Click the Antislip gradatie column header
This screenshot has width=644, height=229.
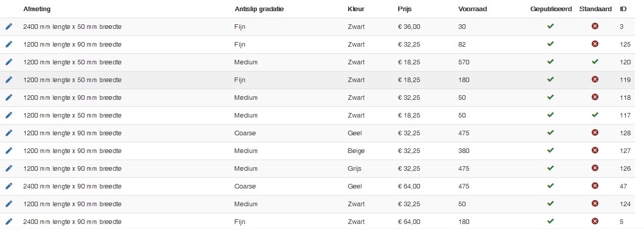(259, 9)
